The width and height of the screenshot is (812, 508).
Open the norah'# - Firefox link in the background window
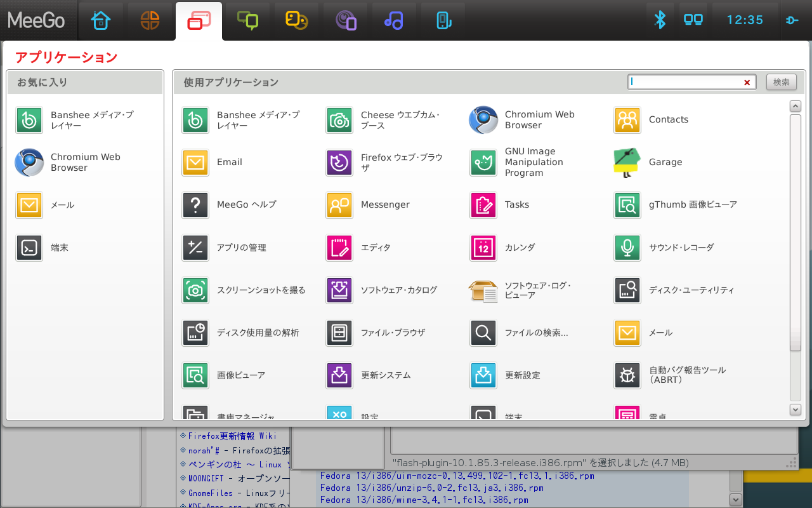[239, 451]
